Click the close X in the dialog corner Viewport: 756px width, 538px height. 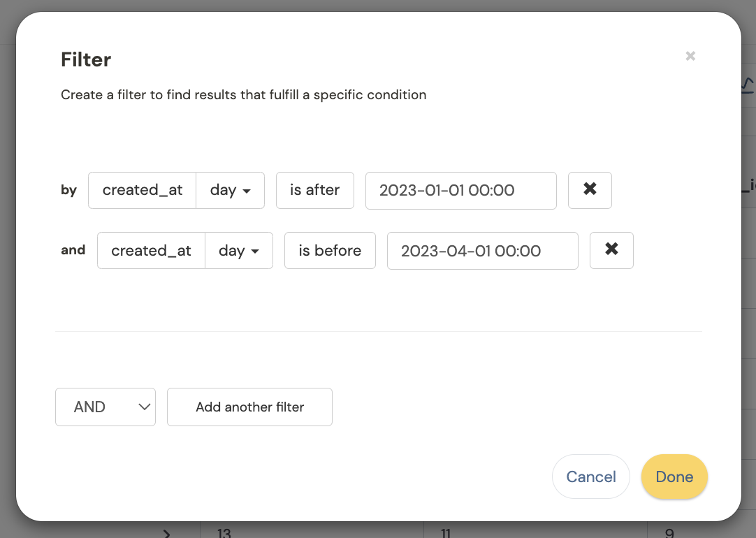coord(690,56)
